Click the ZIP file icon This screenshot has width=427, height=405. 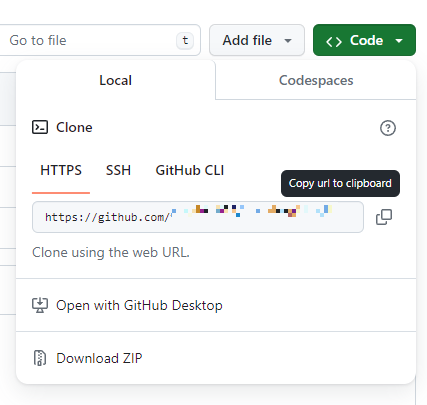[x=40, y=358]
